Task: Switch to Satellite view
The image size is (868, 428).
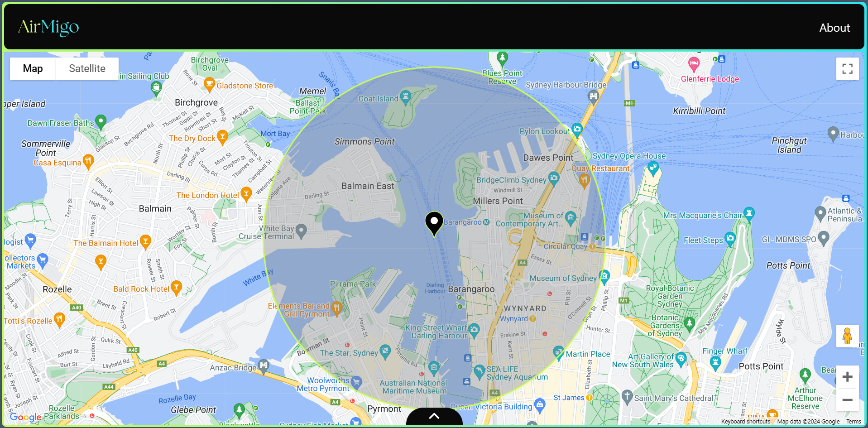Action: point(87,68)
